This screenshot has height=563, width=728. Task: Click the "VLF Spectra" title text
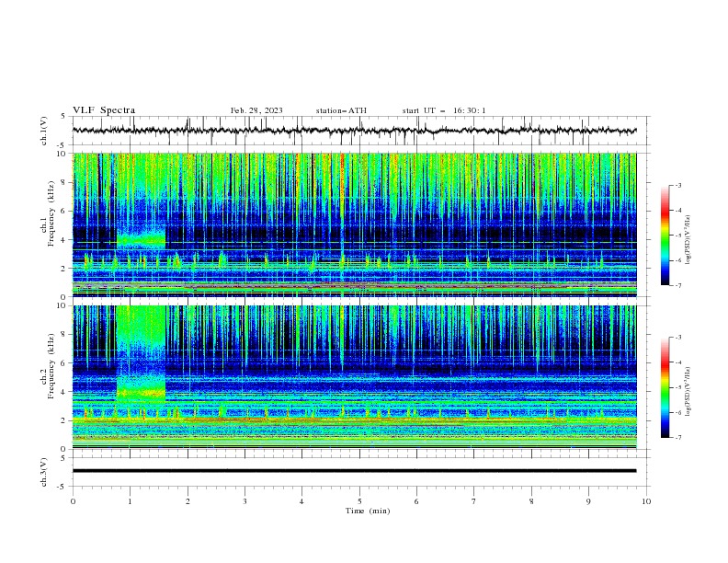point(104,110)
